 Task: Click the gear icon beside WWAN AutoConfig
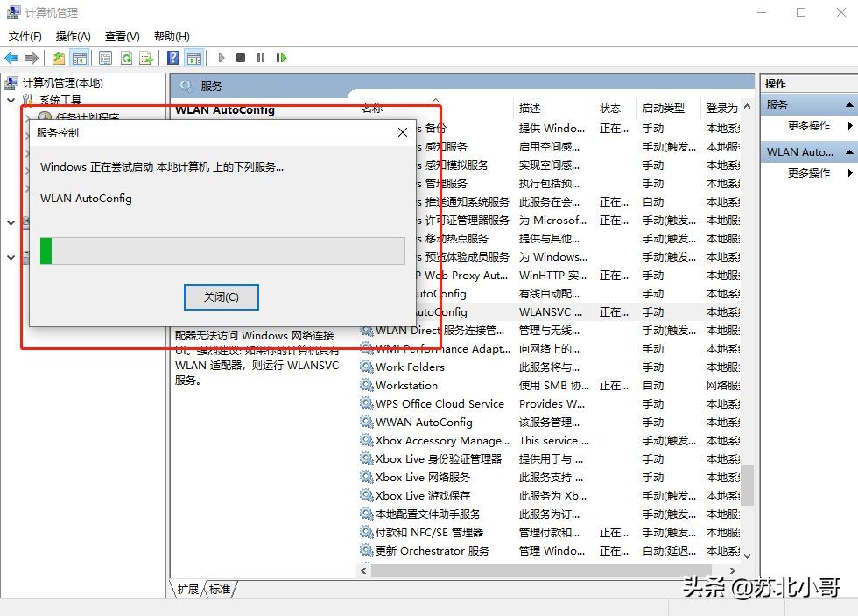pyautogui.click(x=366, y=422)
